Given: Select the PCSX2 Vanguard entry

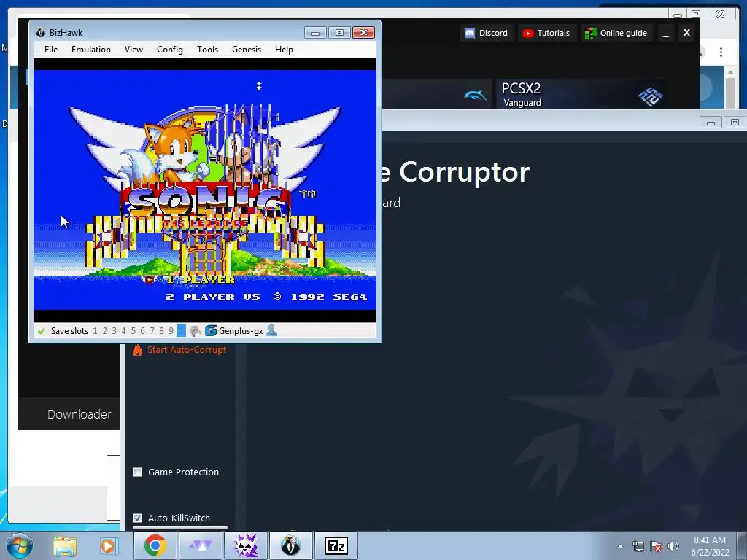Looking at the screenshot, I should (581, 94).
